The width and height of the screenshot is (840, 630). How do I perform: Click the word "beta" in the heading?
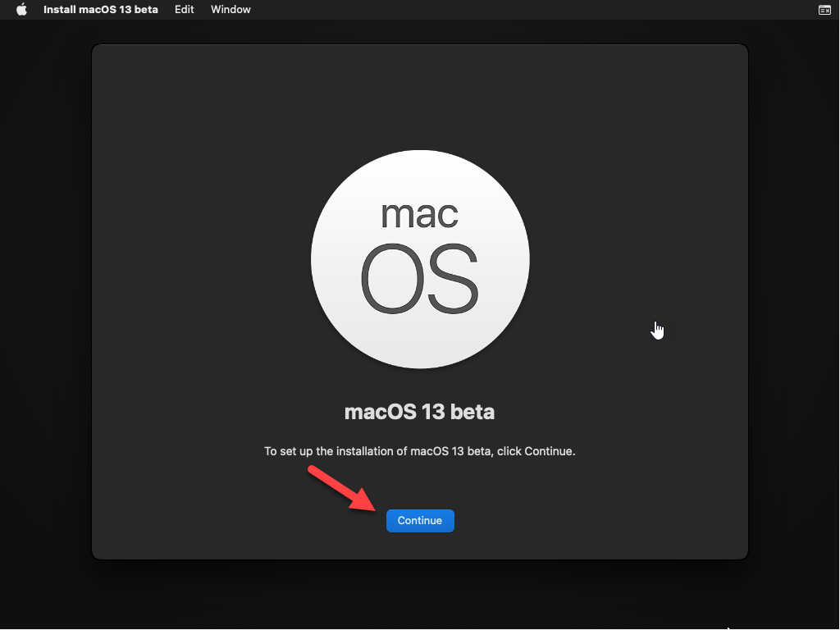(472, 411)
